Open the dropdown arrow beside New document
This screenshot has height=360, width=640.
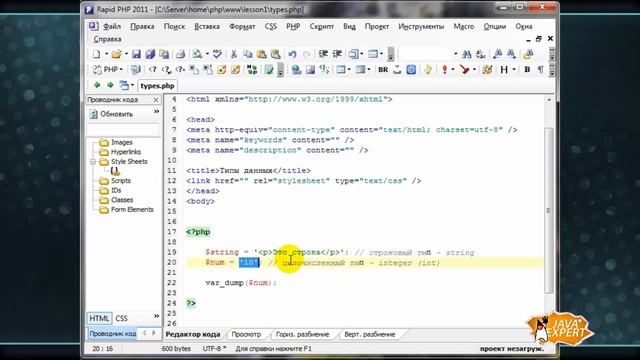(x=106, y=54)
